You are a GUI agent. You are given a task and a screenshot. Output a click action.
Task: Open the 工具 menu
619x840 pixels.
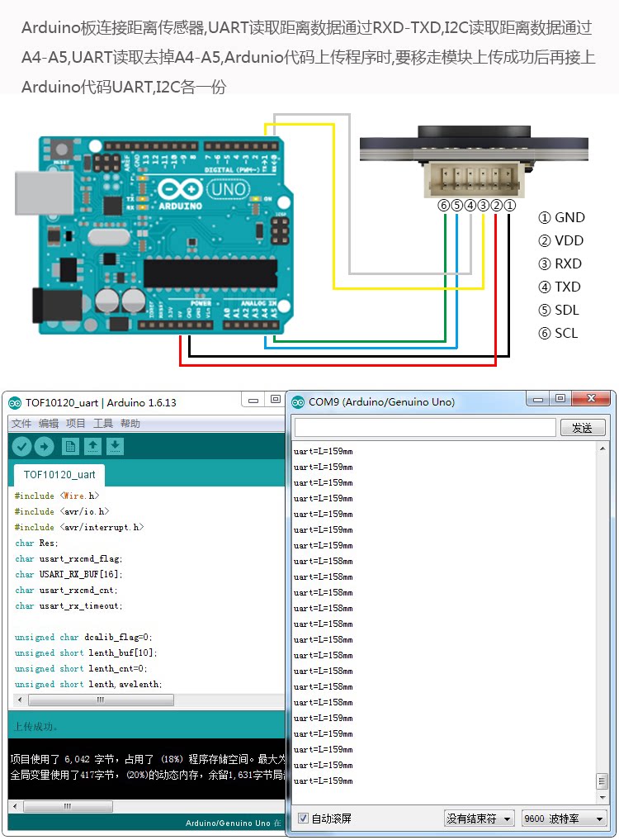point(103,423)
